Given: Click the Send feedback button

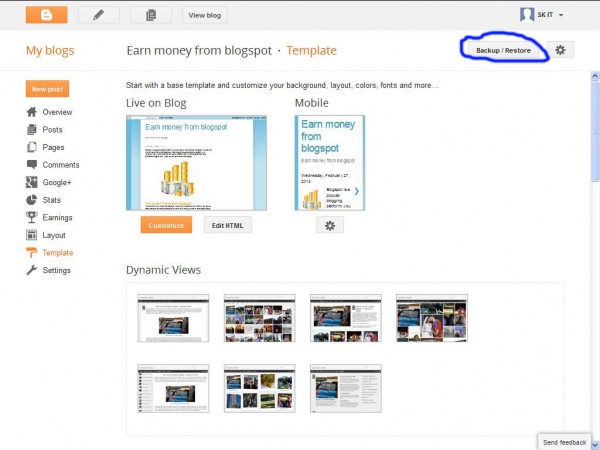Looking at the screenshot, I should coord(564,442).
